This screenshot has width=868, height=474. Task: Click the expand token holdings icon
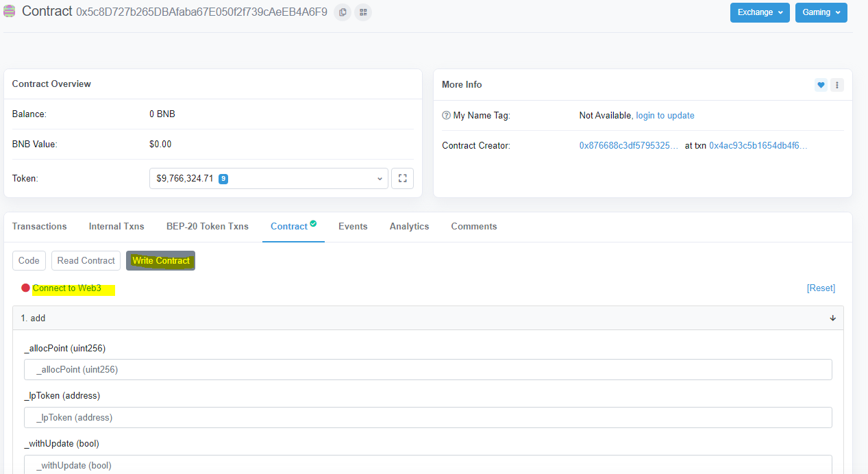click(402, 179)
